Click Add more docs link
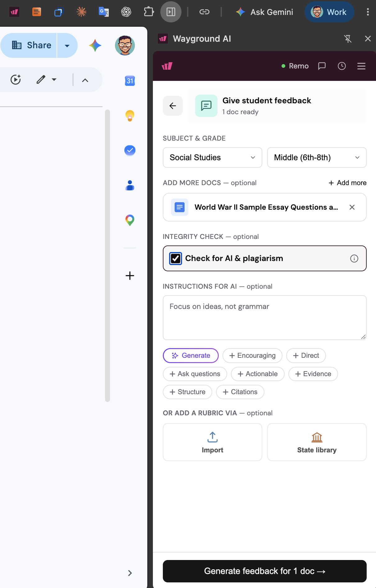Viewport: 376px width, 588px height. (x=347, y=183)
